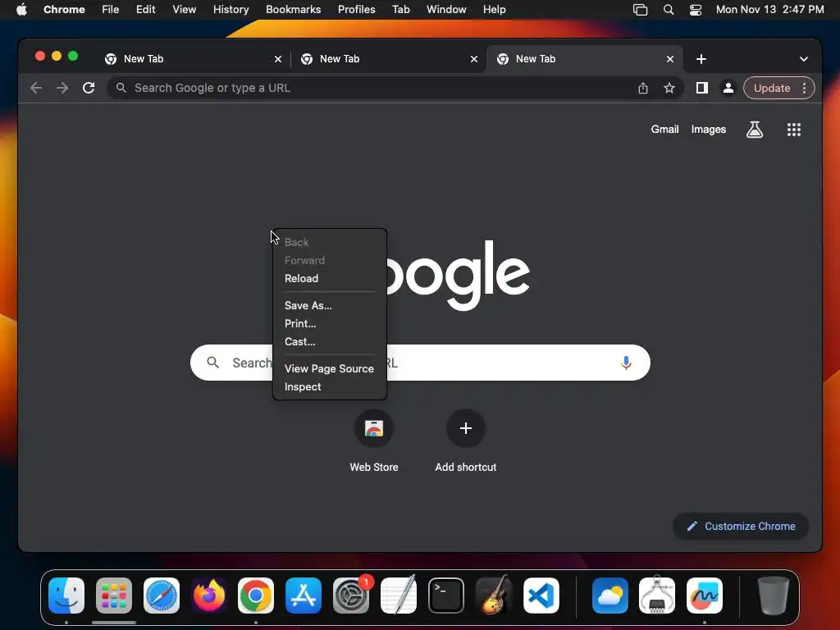This screenshot has height=630, width=840.
Task: Open the Trash in the Dock
Action: tap(773, 596)
